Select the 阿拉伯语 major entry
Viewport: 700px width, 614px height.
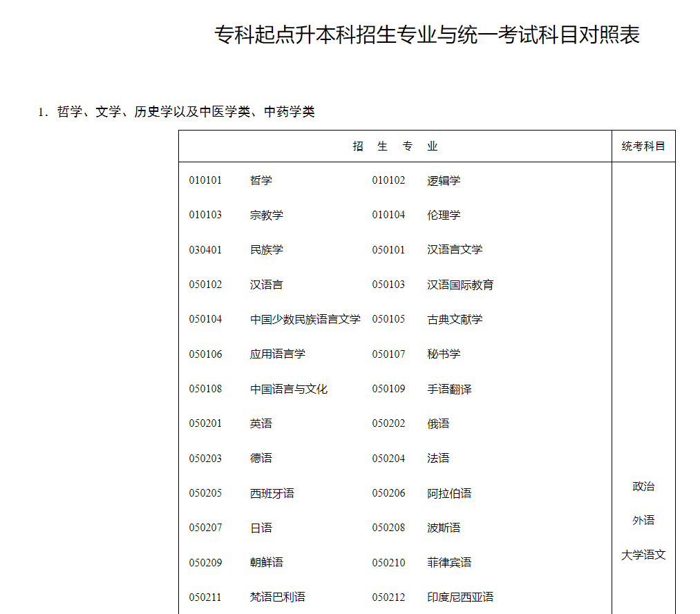(x=453, y=493)
